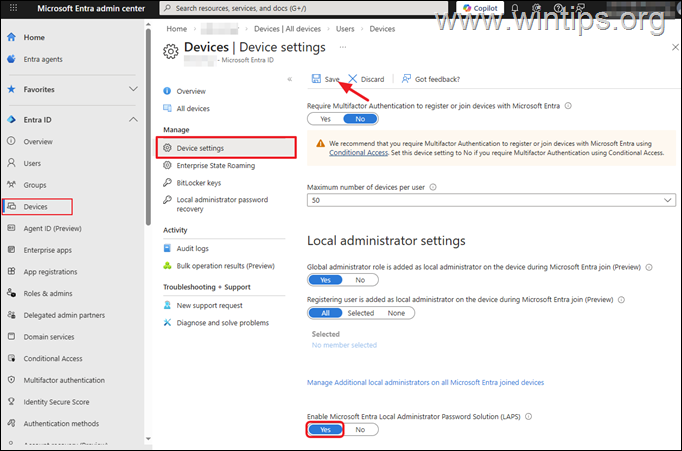This screenshot has height=451, width=682.
Task: Open Authentication methods in sidebar
Action: tap(61, 423)
